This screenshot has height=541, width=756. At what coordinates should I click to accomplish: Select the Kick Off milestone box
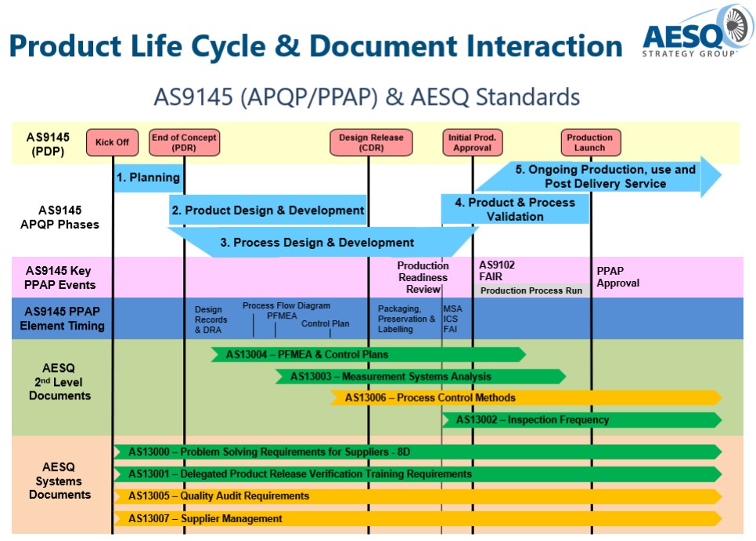pos(113,142)
